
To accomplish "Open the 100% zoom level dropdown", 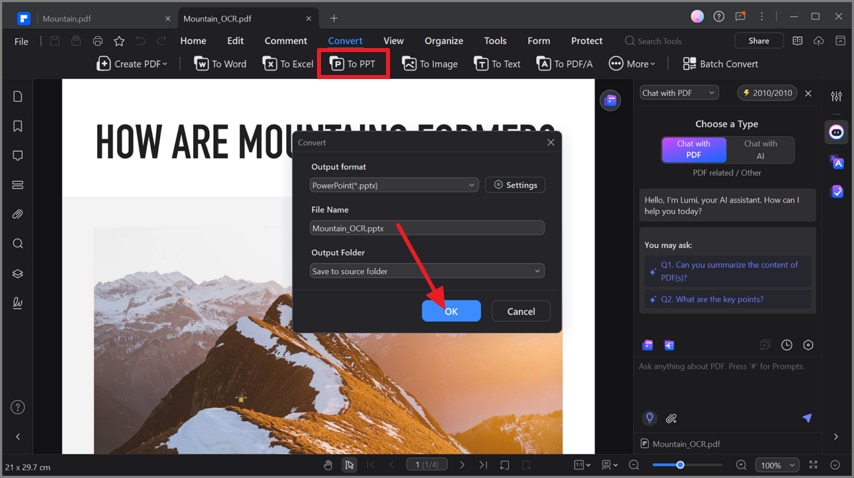I will tap(777, 465).
